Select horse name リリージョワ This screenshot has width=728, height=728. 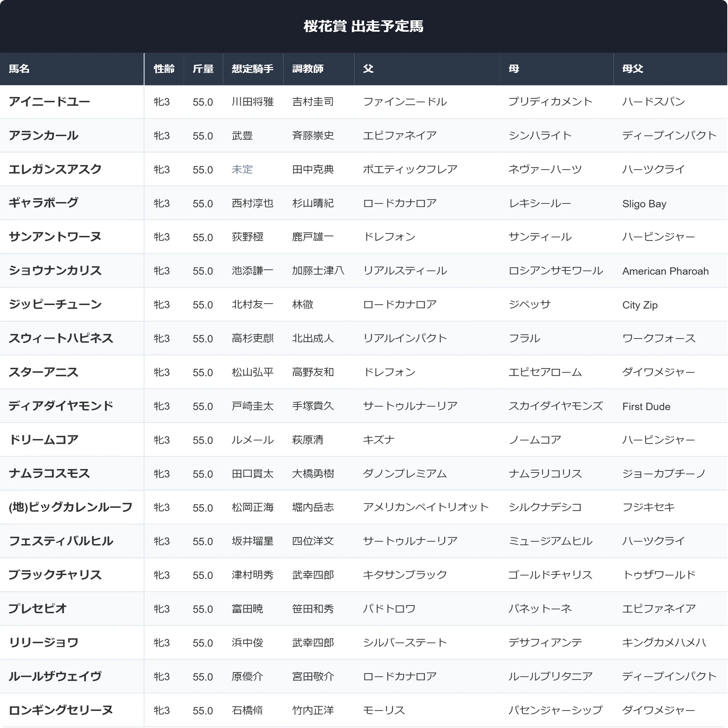click(x=44, y=642)
